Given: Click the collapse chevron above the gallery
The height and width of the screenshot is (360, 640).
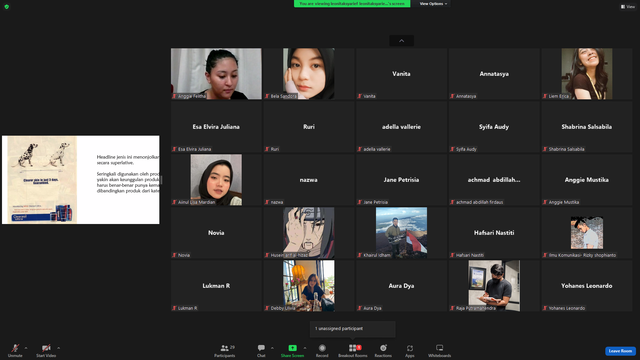Looking at the screenshot, I should (402, 41).
